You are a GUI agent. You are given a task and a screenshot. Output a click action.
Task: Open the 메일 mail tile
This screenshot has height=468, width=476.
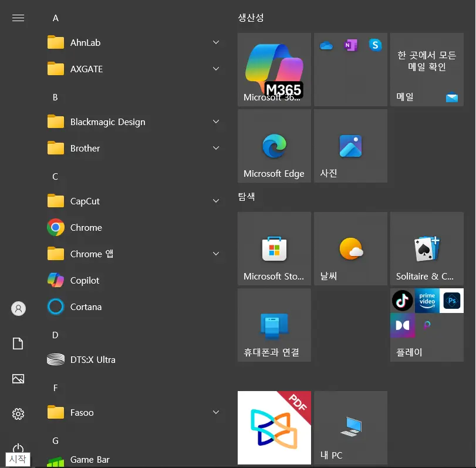point(427,69)
